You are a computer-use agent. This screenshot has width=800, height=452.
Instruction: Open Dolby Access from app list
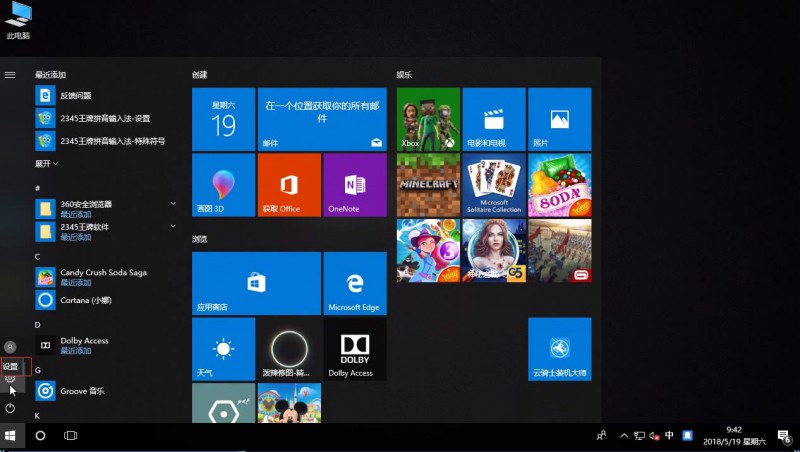coord(105,345)
